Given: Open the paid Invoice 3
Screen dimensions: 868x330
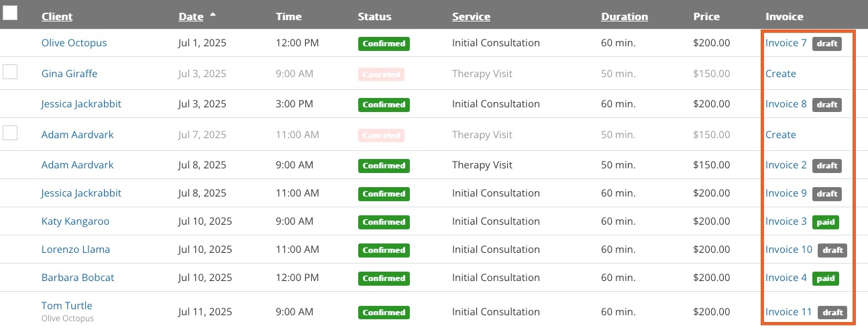Looking at the screenshot, I should coord(786,221).
